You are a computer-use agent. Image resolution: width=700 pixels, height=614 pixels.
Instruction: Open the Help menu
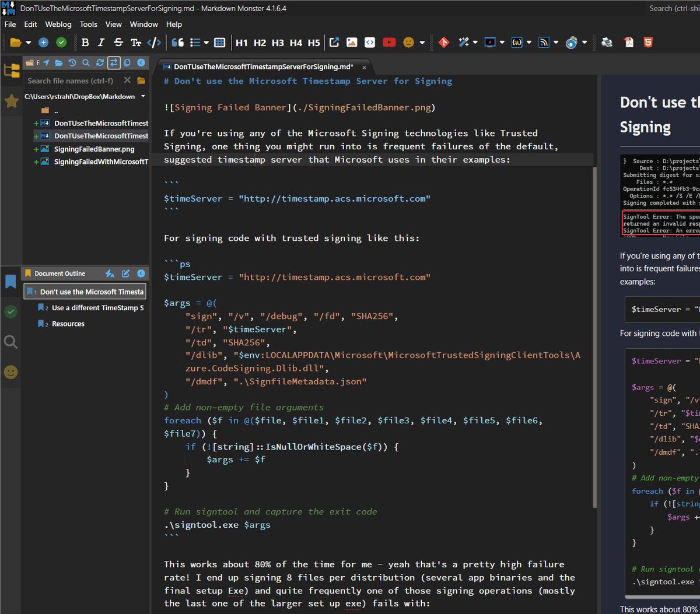pyautogui.click(x=174, y=24)
